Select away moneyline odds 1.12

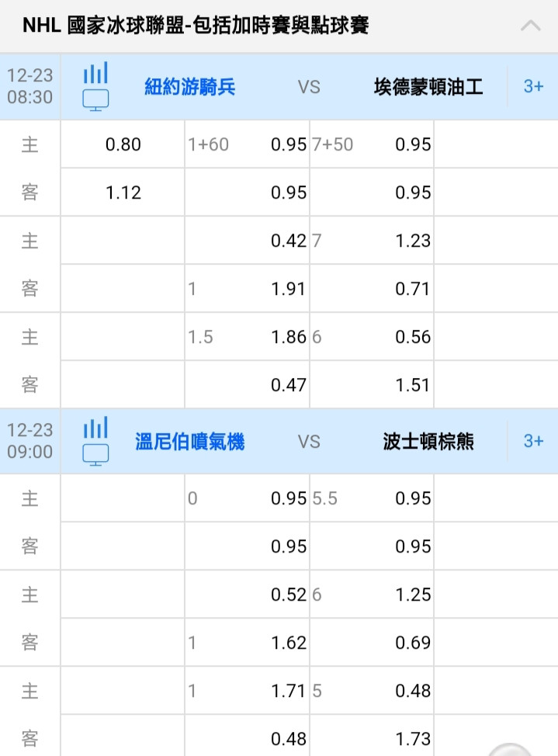pyautogui.click(x=123, y=192)
